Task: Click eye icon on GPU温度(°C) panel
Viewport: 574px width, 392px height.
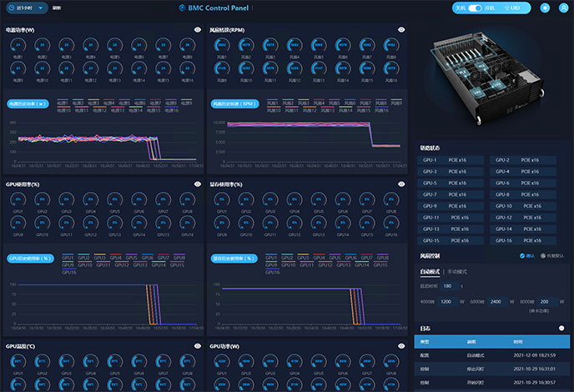Action: (x=198, y=345)
